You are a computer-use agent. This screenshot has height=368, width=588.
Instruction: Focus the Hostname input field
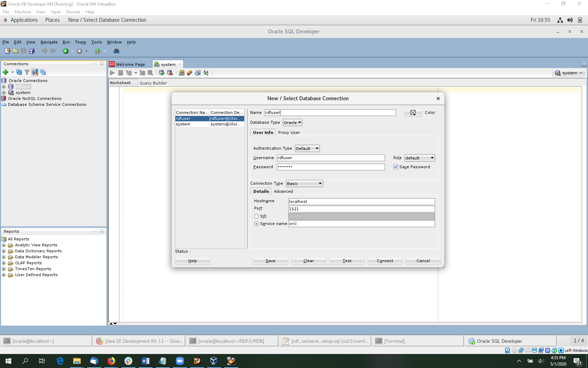tap(361, 201)
